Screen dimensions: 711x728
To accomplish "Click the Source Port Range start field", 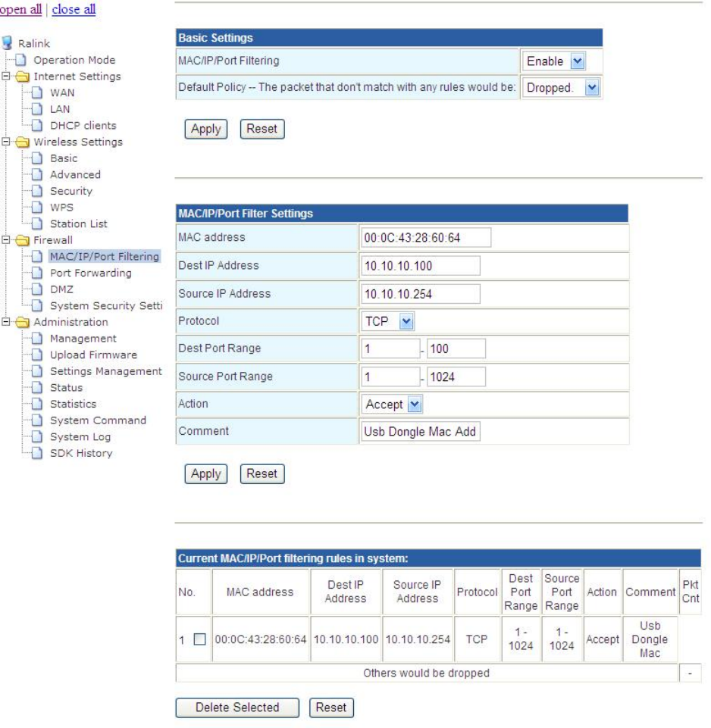I will tap(390, 376).
